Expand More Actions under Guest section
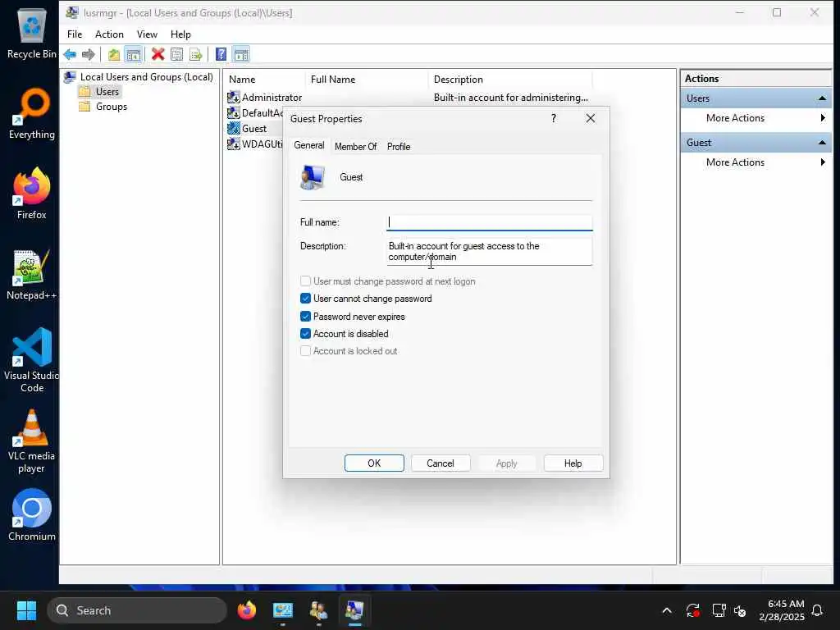 (x=756, y=162)
